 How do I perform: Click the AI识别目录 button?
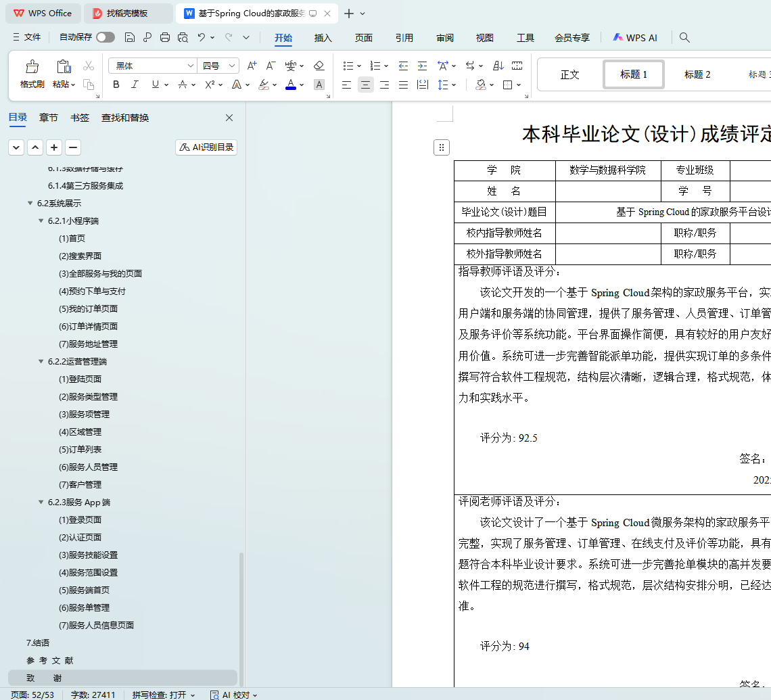point(206,147)
